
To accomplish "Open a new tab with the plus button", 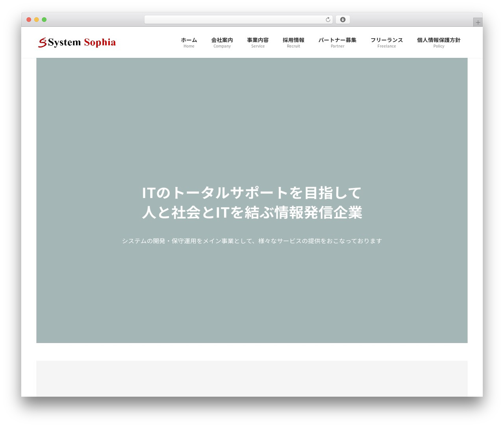I will pyautogui.click(x=478, y=22).
